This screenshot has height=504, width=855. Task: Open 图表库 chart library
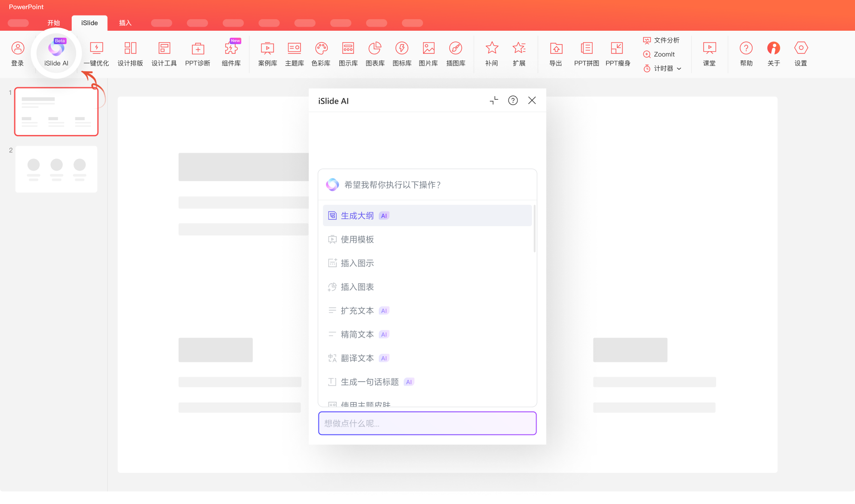375,53
